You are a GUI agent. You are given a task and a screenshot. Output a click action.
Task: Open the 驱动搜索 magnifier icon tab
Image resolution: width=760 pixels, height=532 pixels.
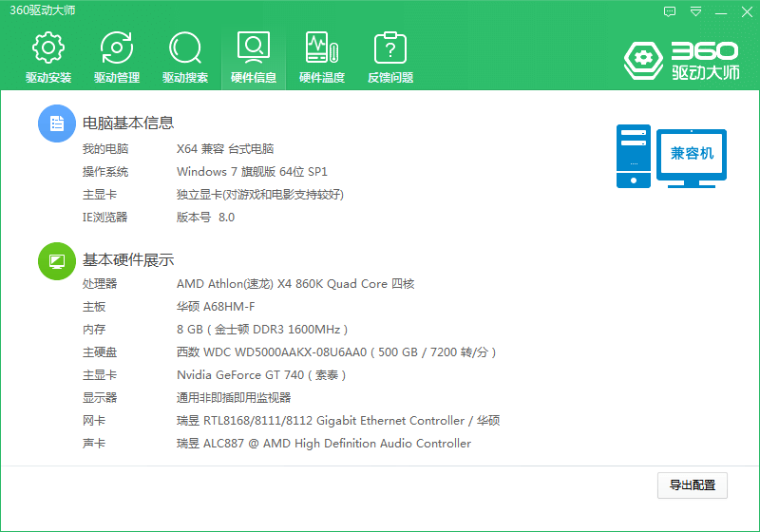pos(185,57)
